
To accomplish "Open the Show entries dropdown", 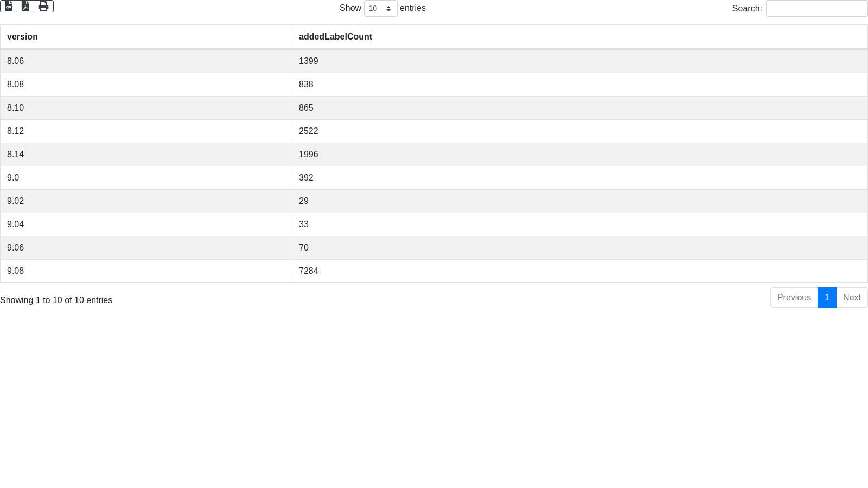I will [x=380, y=9].
